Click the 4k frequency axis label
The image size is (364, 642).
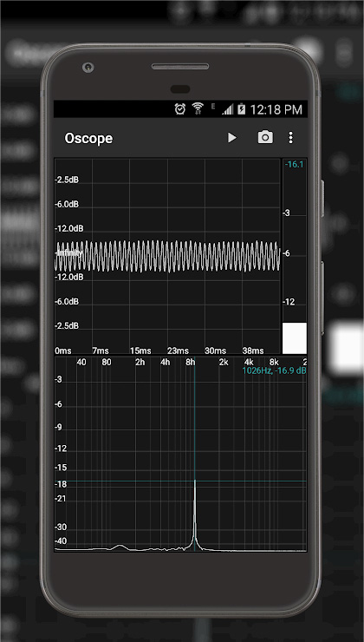(249, 363)
